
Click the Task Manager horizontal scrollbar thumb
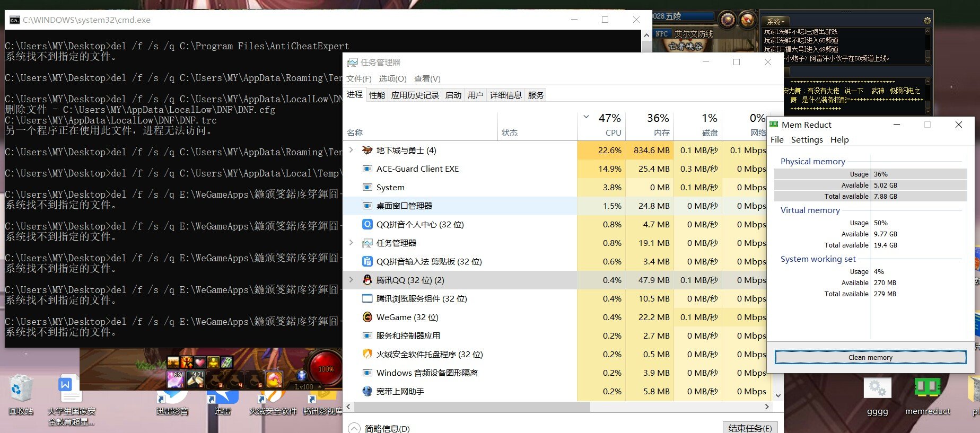click(x=472, y=407)
